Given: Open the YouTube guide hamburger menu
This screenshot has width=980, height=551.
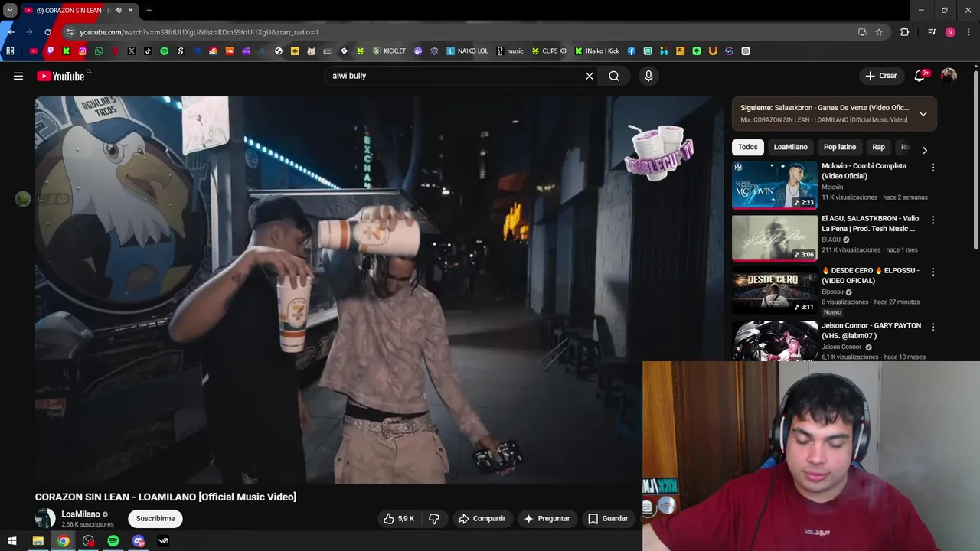Looking at the screenshot, I should (18, 76).
